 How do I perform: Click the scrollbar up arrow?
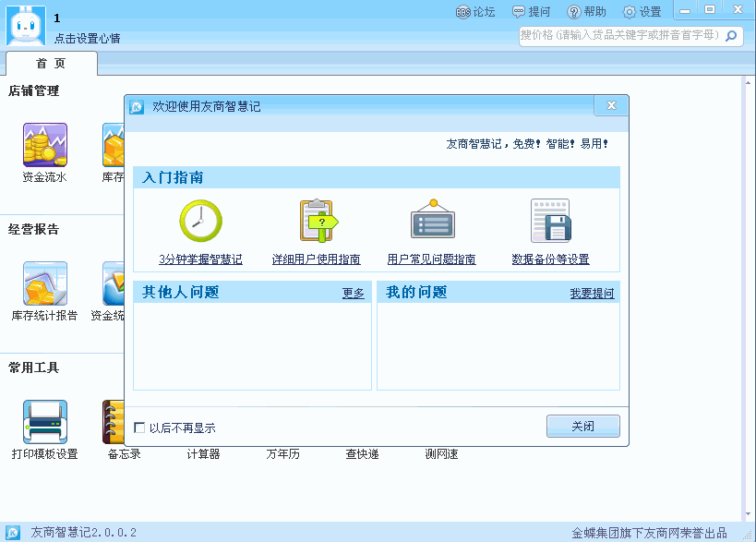748,83
